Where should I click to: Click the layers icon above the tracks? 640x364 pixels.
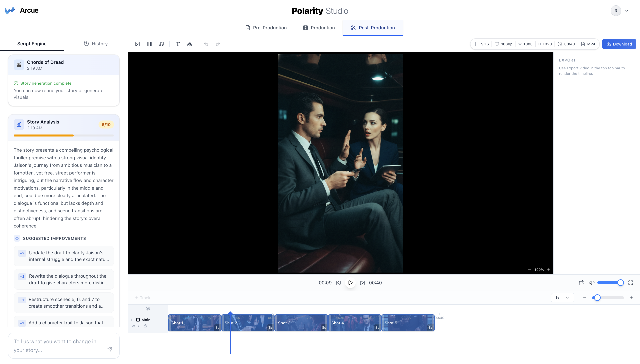coord(148,309)
